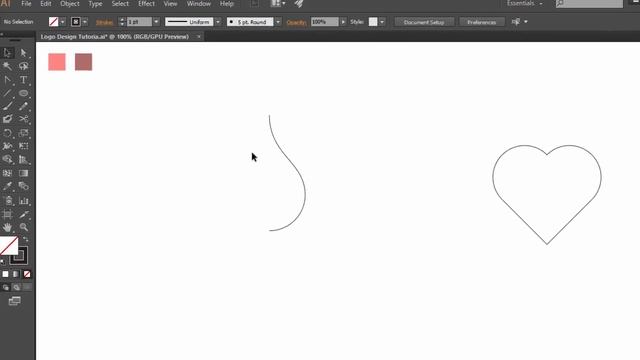Click the orange Opacity panel link
This screenshot has width=640, height=360.
[297, 22]
